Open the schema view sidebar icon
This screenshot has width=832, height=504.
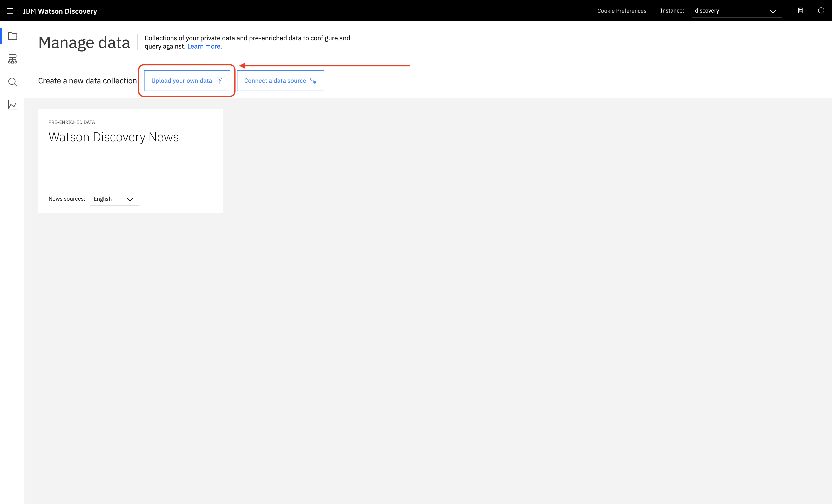[13, 59]
